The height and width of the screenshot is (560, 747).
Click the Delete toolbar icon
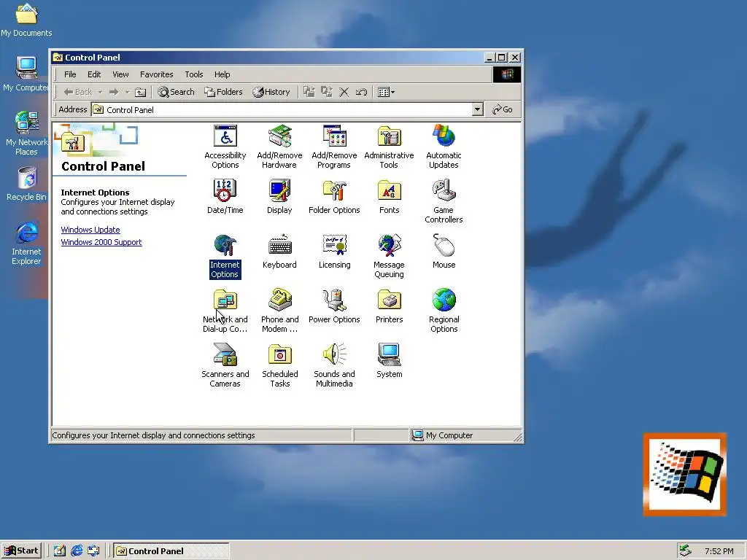point(344,92)
